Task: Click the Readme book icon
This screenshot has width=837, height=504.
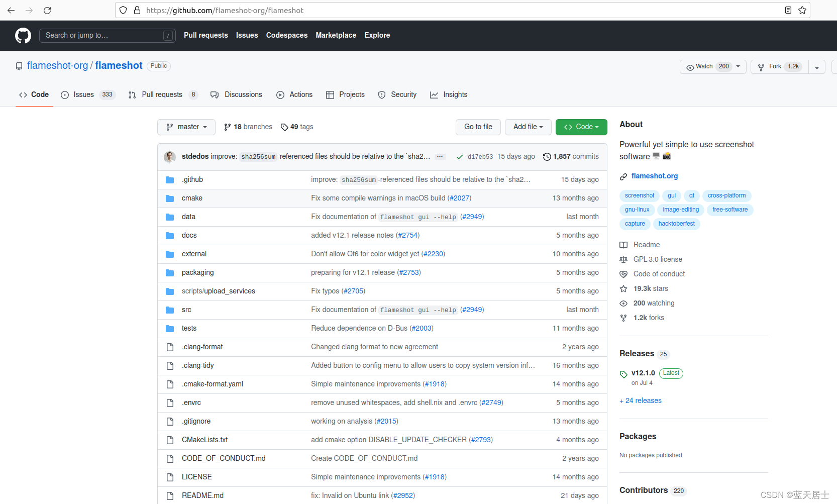Action: click(x=623, y=245)
